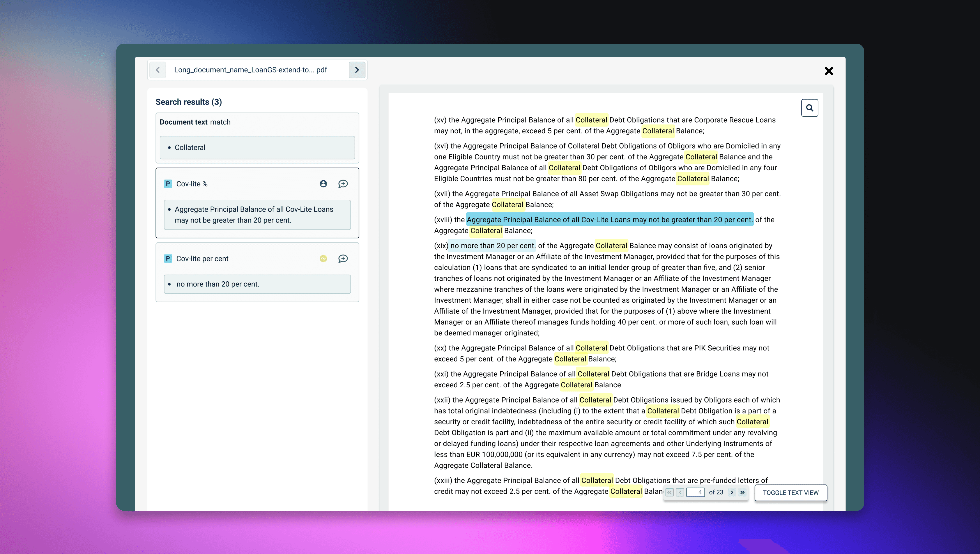
Task: Click the P badge beside Cov-lite %
Action: click(168, 184)
